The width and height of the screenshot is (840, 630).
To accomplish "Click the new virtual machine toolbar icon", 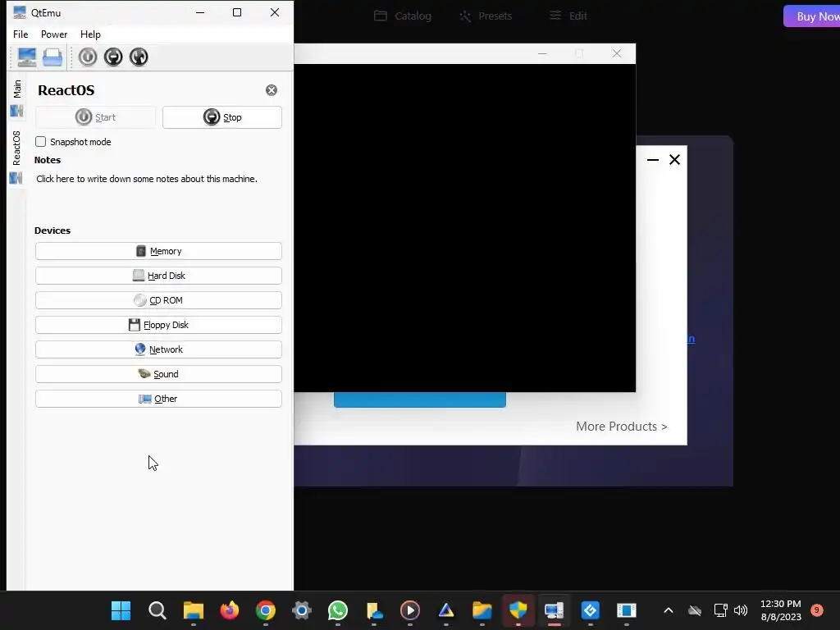I will [27, 57].
